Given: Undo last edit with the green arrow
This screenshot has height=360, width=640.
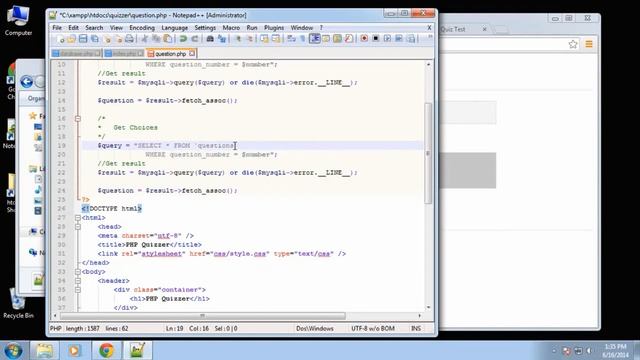Looking at the screenshot, I should pyautogui.click(x=183, y=39).
